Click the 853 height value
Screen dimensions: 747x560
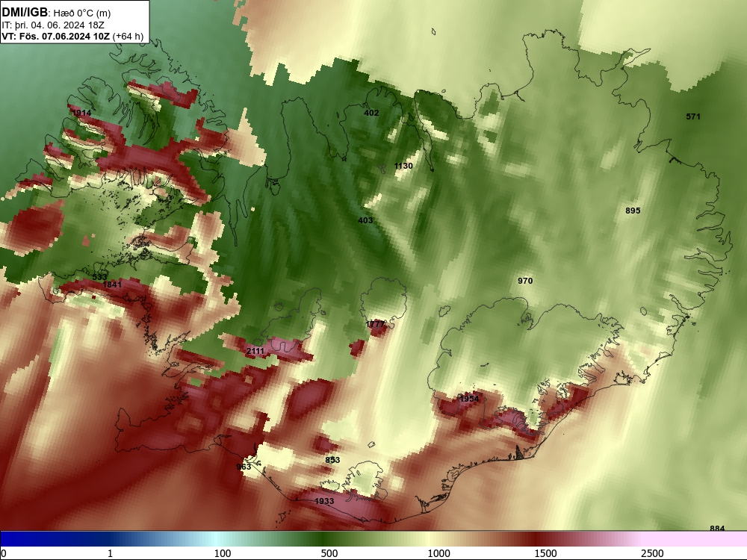[x=332, y=459]
